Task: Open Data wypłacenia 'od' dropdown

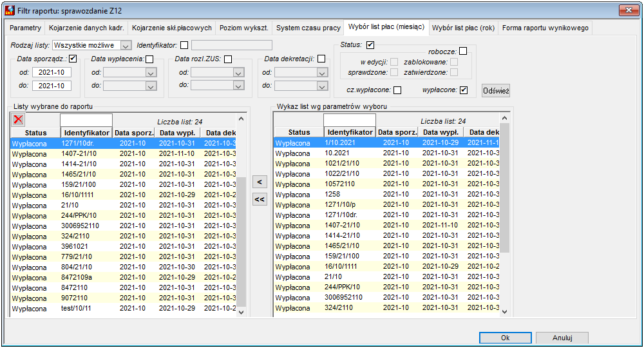Action: (x=151, y=73)
